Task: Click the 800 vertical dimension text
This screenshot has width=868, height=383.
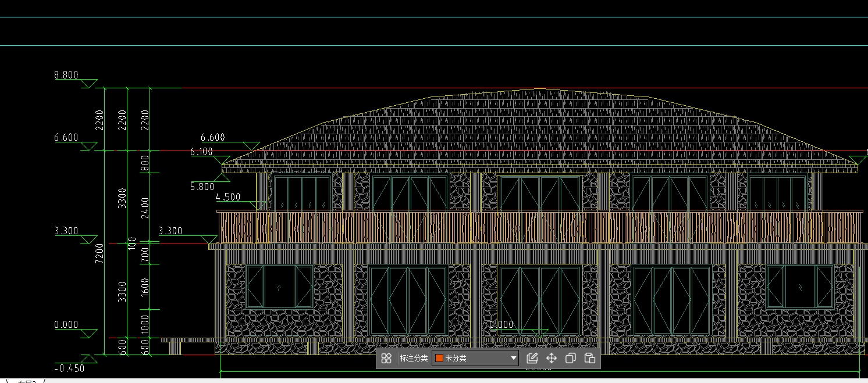Action: [x=145, y=164]
